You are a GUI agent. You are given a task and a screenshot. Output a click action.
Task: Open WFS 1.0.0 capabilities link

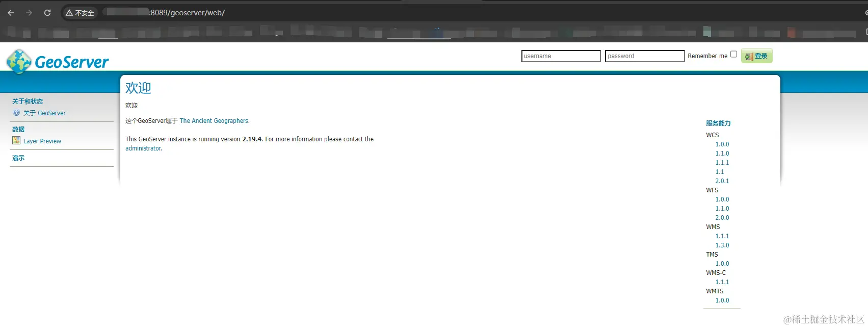[x=722, y=199]
